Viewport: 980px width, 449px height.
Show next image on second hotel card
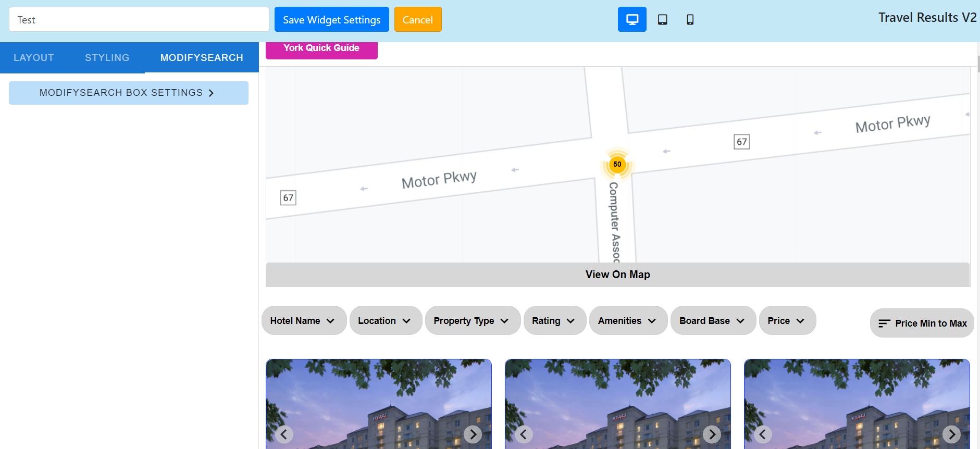click(712, 434)
